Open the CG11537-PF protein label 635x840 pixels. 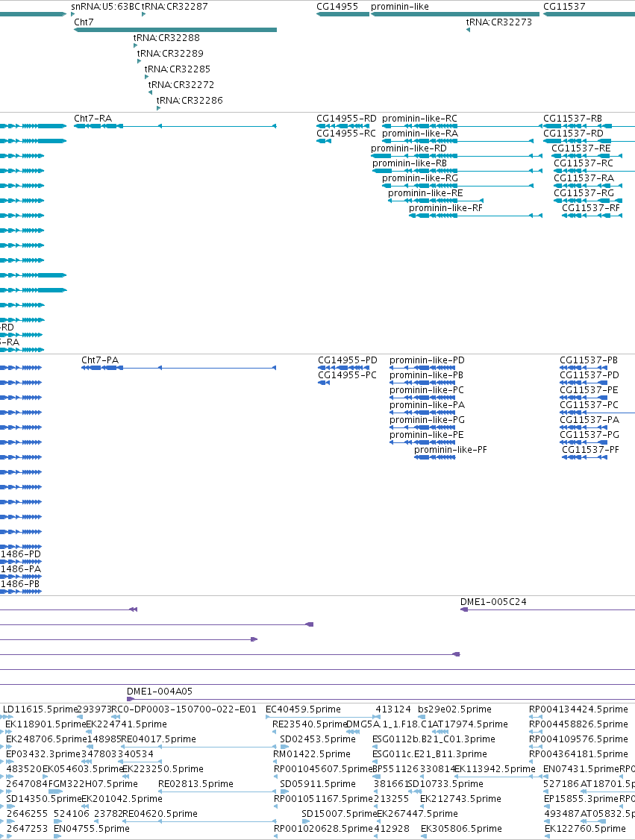(590, 449)
